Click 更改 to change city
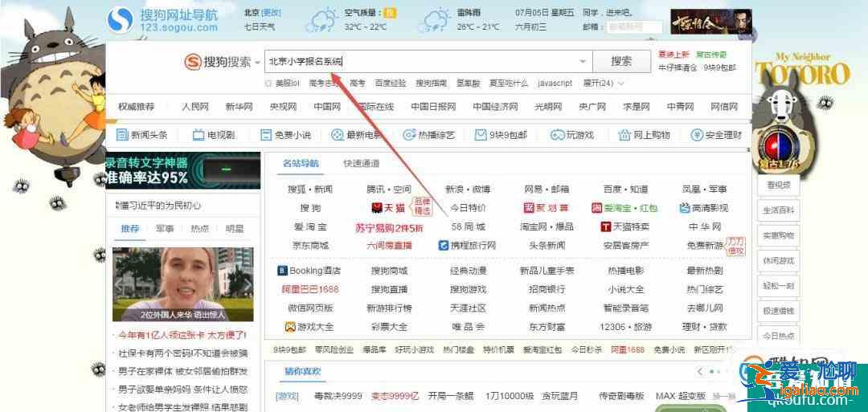The image size is (868, 412). pos(272,12)
